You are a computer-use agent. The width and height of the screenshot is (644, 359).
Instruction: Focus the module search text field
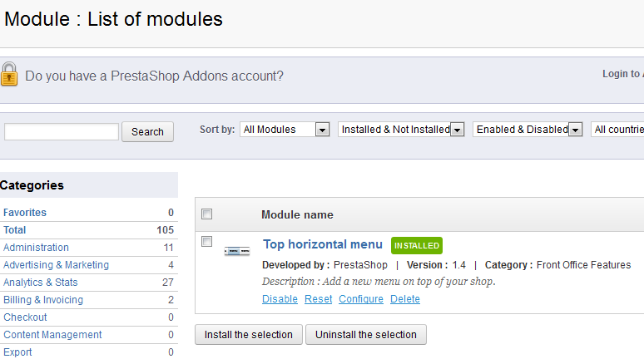point(62,131)
